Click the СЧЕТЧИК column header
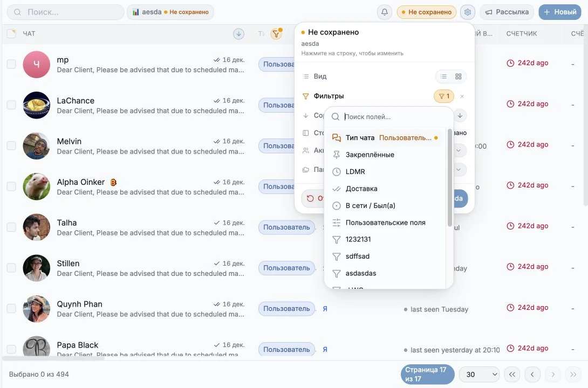The height and width of the screenshot is (388, 588). (522, 34)
